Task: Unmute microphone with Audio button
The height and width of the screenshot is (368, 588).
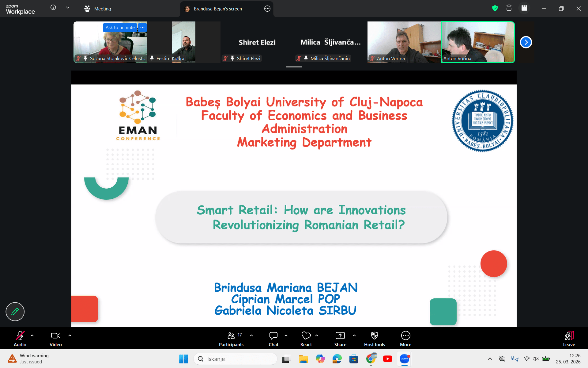Action: tap(20, 339)
